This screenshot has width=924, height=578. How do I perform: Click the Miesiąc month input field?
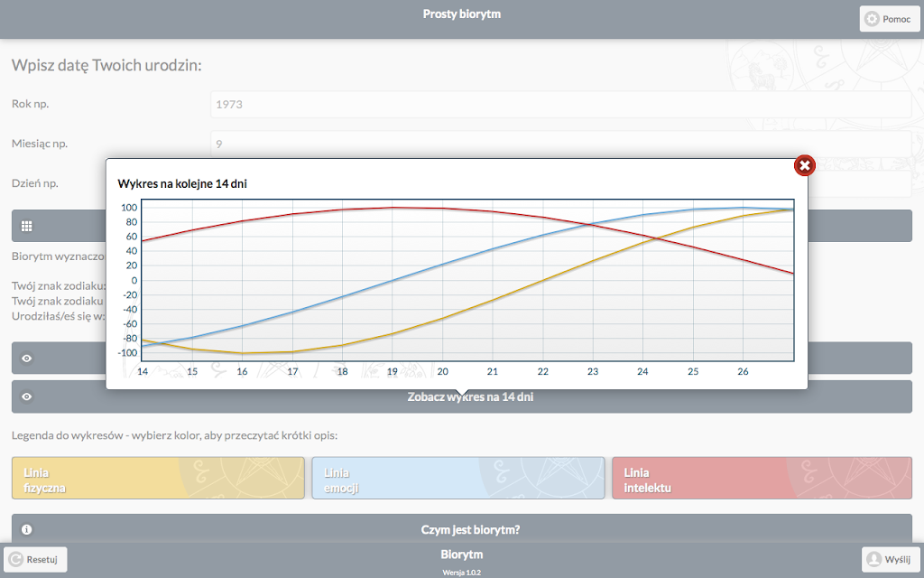point(561,144)
